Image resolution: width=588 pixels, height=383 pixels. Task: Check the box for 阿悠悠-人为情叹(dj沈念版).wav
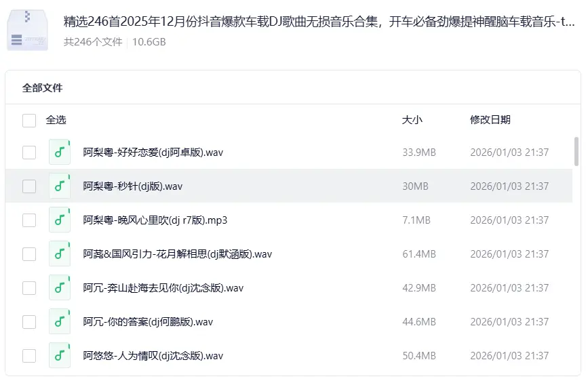coord(29,356)
